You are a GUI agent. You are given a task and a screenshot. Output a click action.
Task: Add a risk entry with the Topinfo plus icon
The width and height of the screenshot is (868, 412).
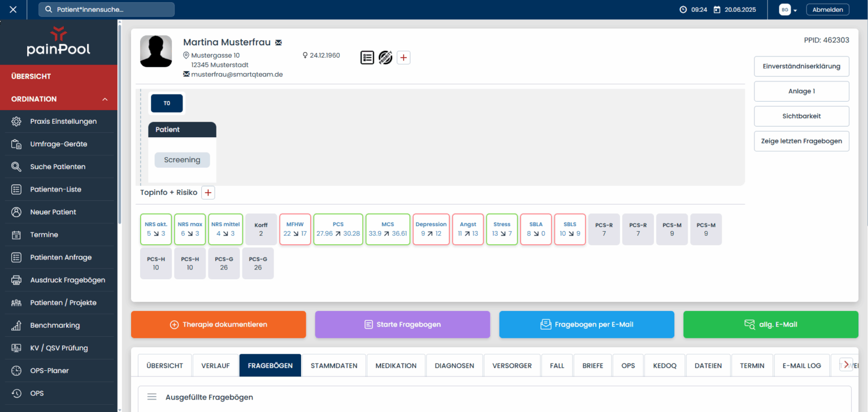coord(207,192)
